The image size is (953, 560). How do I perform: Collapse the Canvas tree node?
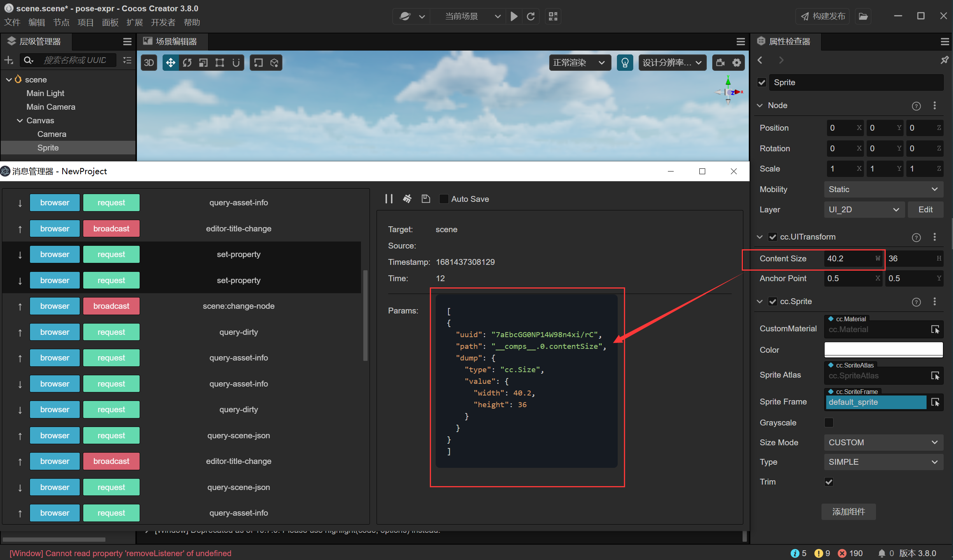tap(20, 121)
